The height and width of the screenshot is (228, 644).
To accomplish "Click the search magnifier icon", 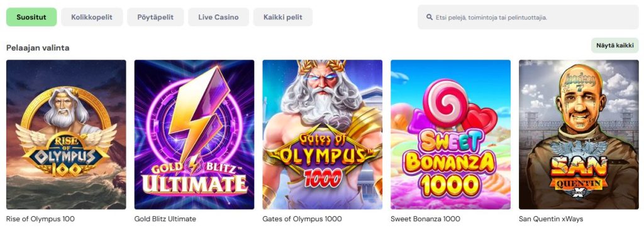I will point(430,17).
